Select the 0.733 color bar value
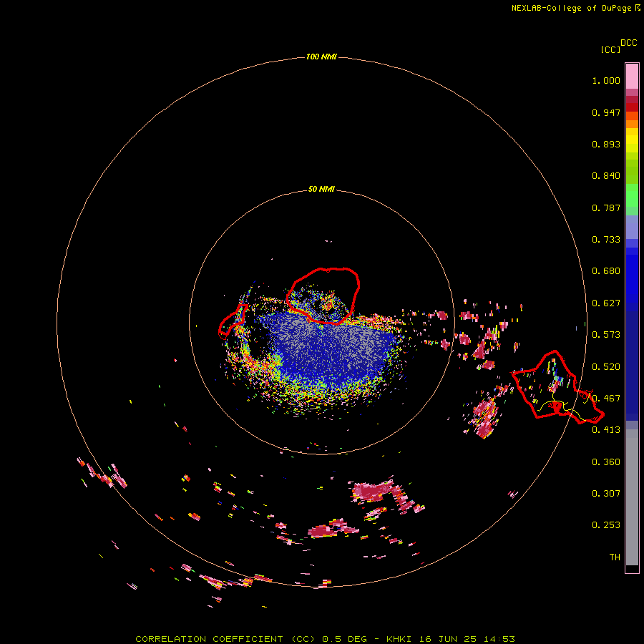Screen dimensions: 644x644 click(606, 240)
